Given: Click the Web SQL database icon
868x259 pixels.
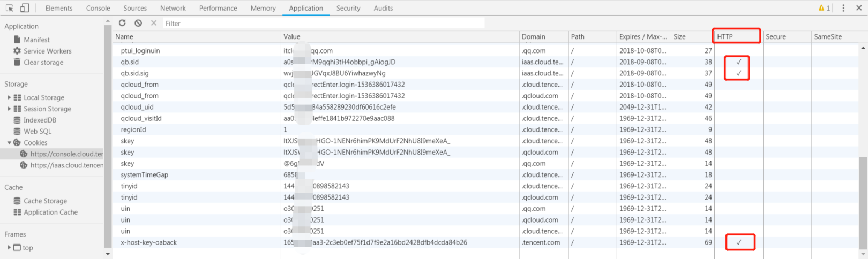Looking at the screenshot, I should tap(17, 131).
